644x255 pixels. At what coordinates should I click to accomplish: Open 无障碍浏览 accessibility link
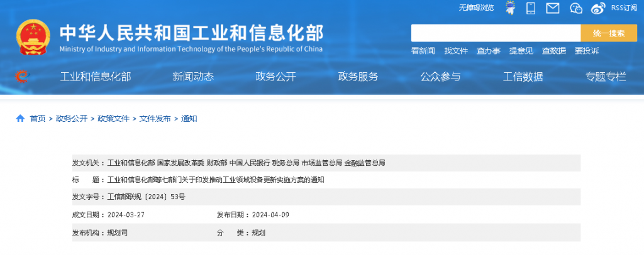477,8
